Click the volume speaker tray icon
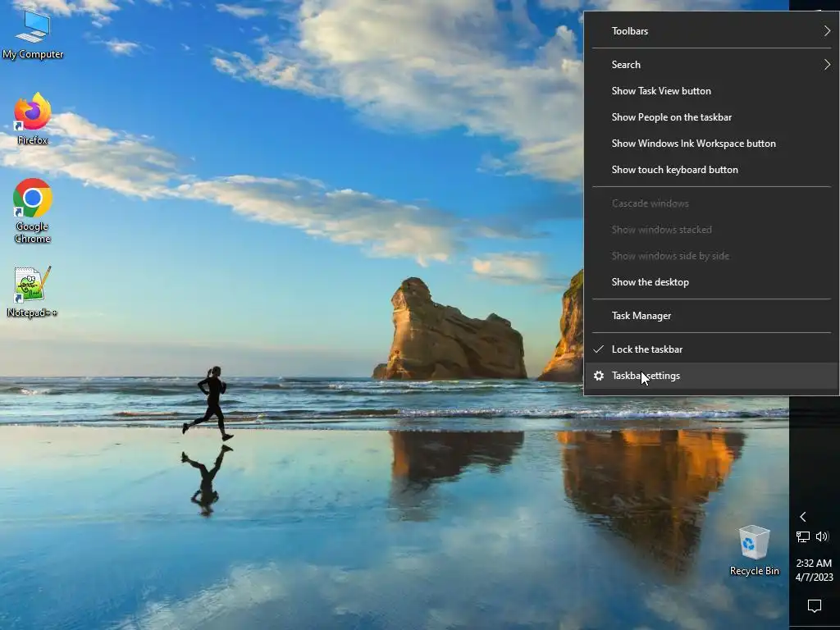840x630 pixels. (822, 536)
